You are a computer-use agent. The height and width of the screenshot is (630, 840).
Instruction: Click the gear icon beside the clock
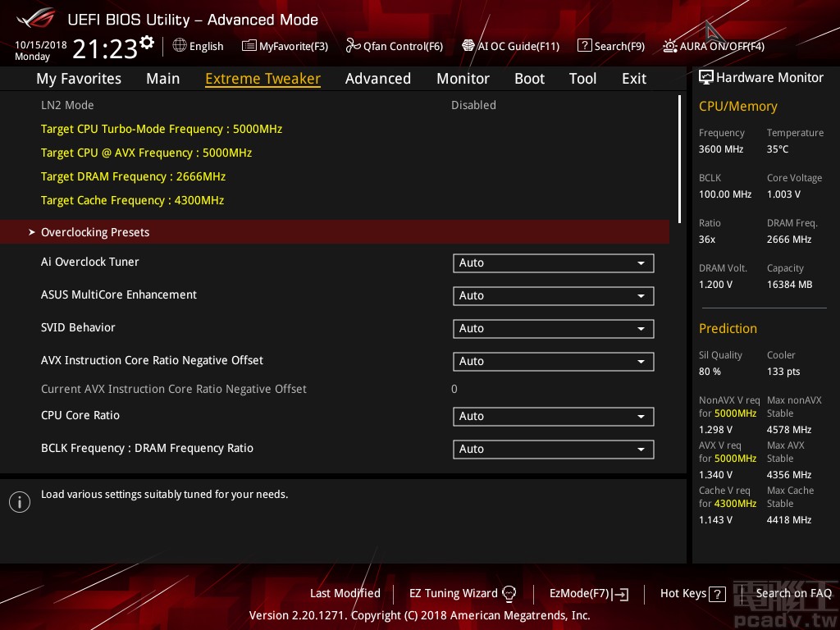(147, 43)
